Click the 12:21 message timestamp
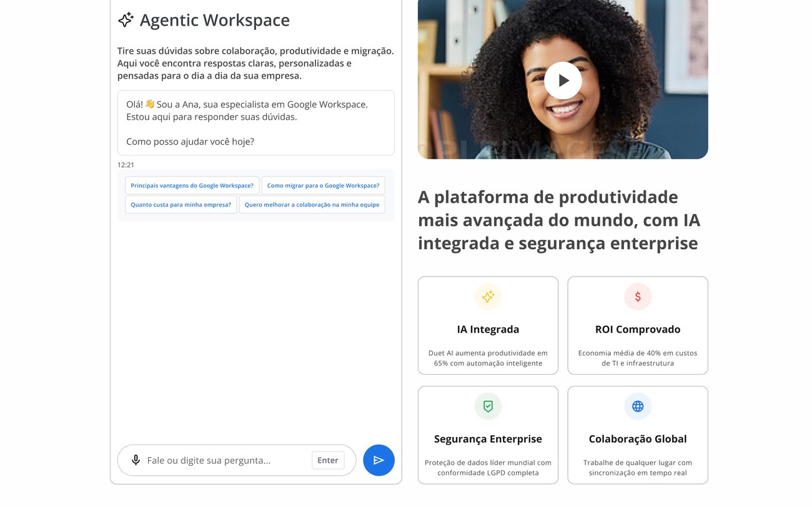 126,165
